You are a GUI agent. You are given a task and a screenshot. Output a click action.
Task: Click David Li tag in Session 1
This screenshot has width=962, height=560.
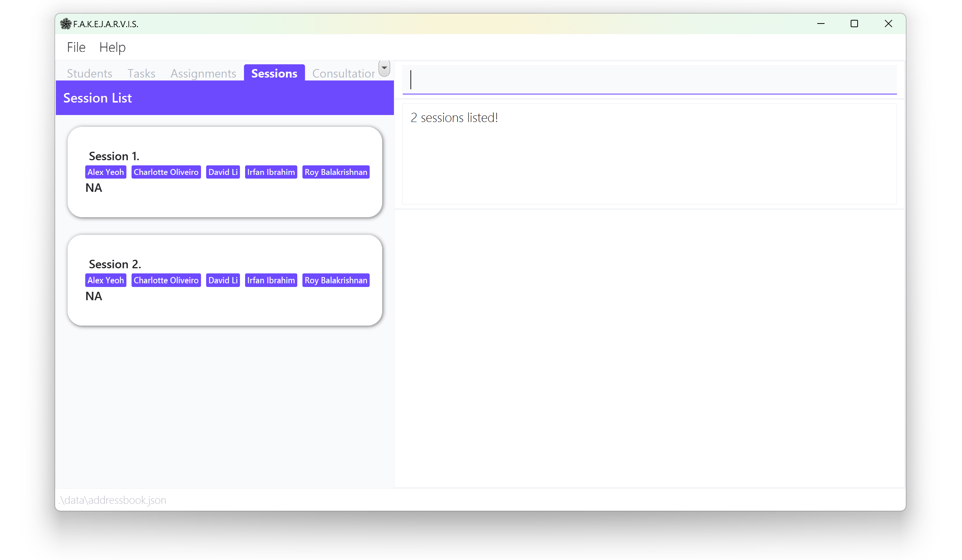(x=223, y=172)
